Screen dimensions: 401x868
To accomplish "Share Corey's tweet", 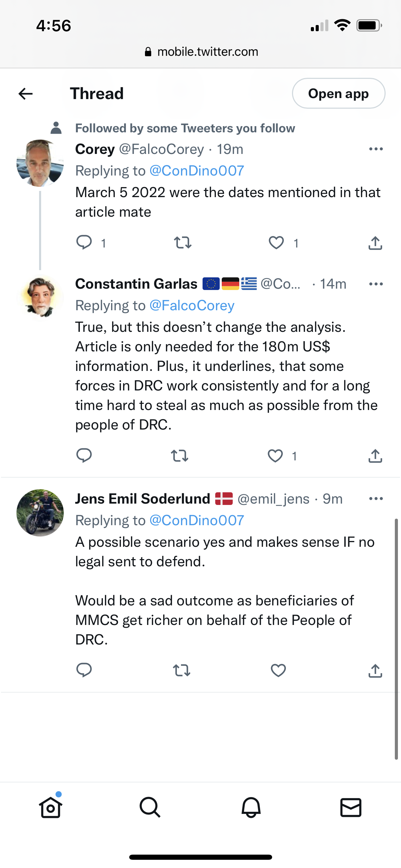I will [375, 243].
